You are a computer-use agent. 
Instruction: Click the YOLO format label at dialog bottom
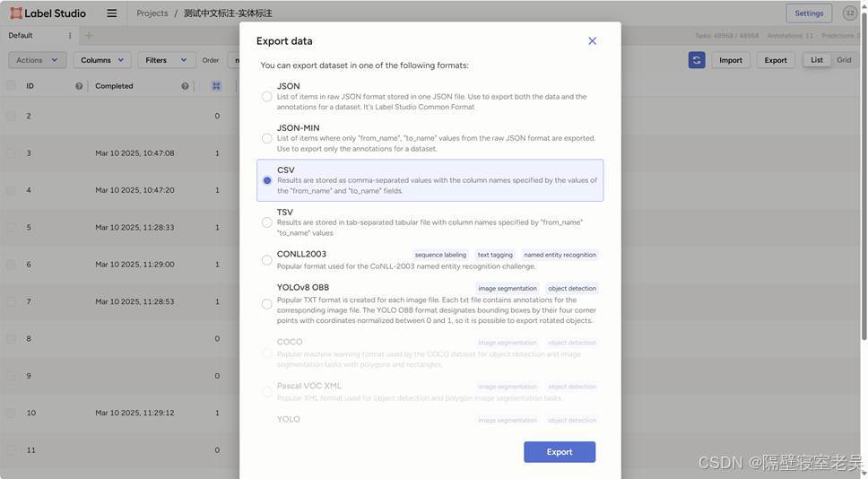289,419
